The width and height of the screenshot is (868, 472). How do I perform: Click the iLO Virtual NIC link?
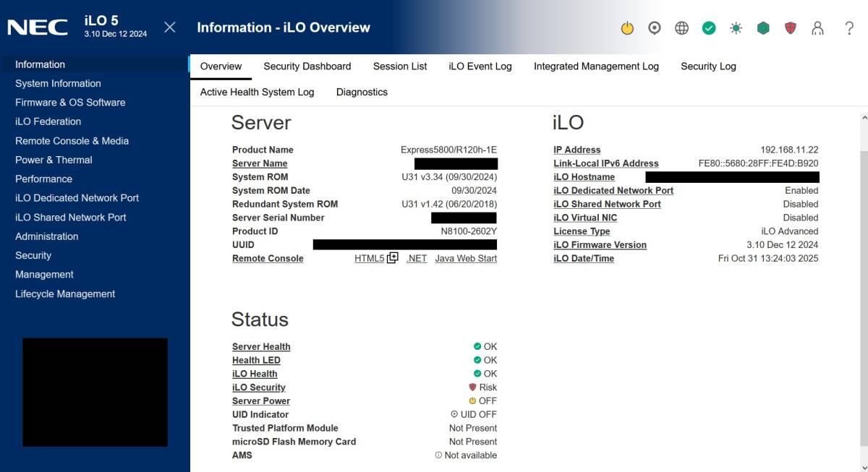585,218
